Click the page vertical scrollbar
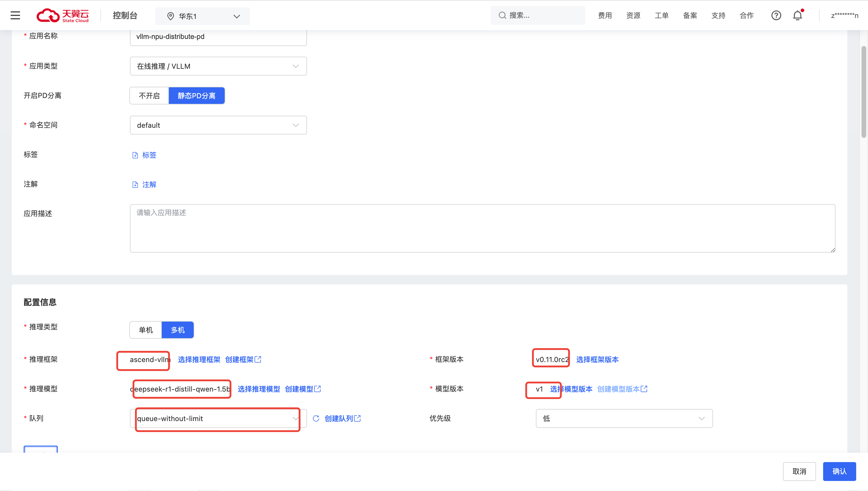Image resolution: width=868 pixels, height=491 pixels. pyautogui.click(x=864, y=92)
